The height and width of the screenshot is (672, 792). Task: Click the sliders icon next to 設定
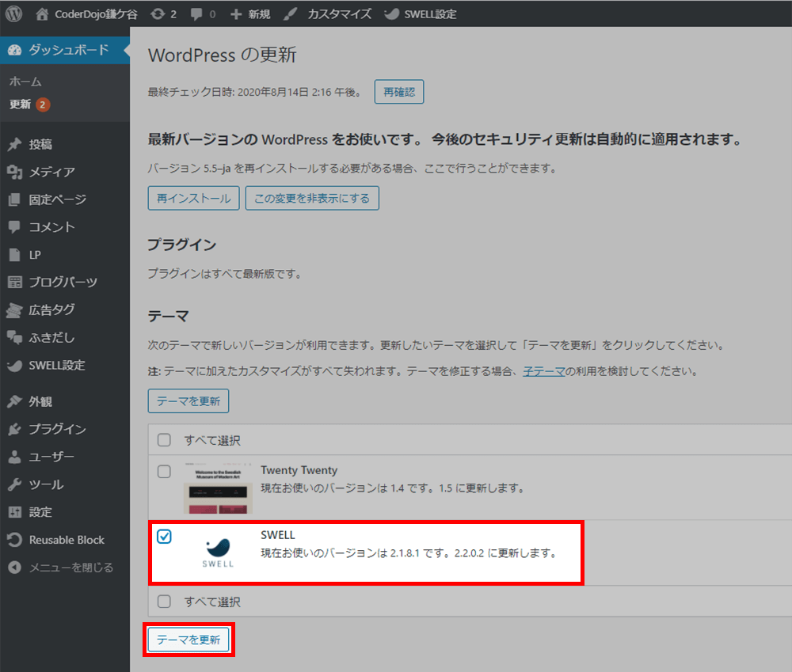(14, 512)
